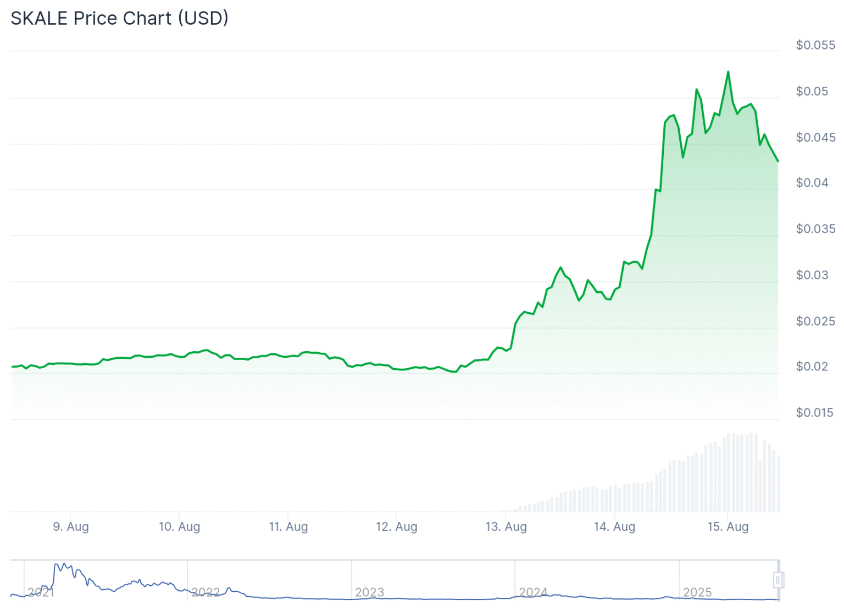Click the $0.05 price axis label
Image resolution: width=844 pixels, height=616 pixels.
pyautogui.click(x=812, y=91)
